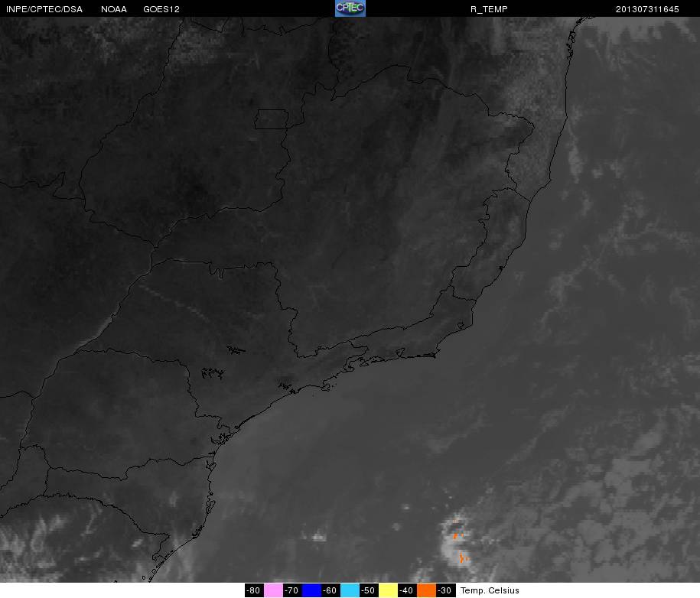Viewport: 700px width, 598px height.
Task: Click the Temp. Celsius legend label
Action: click(490, 590)
